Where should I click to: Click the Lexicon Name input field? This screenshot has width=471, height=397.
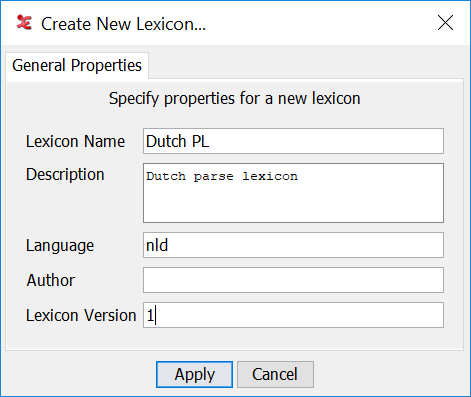tap(293, 141)
